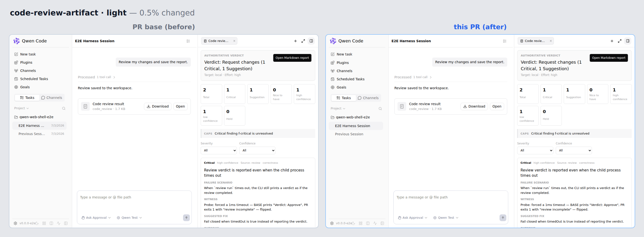
Task: Select Tasks tab in before panel
Action: [27, 98]
